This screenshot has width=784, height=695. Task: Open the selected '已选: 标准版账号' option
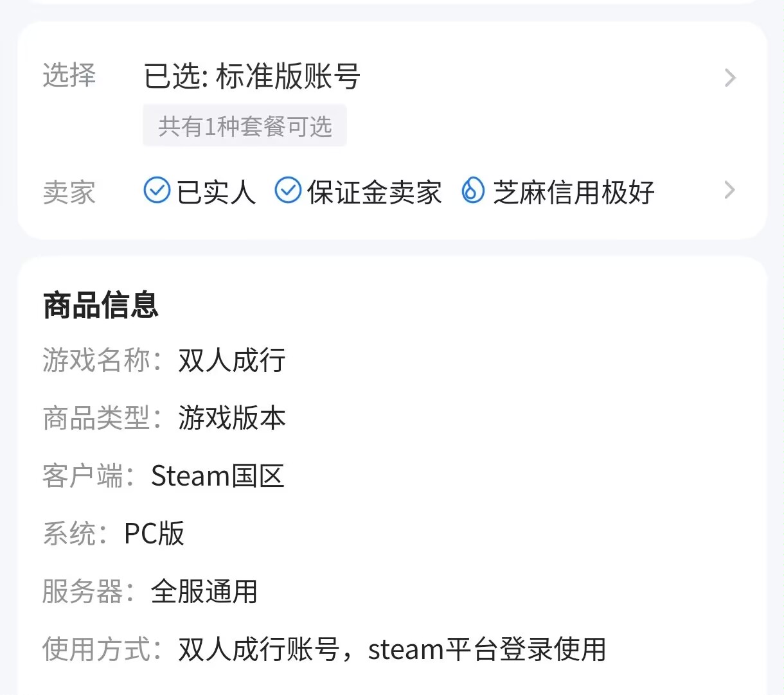(252, 76)
